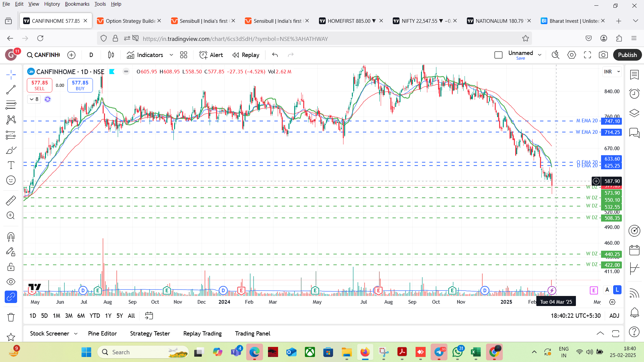Image resolution: width=644 pixels, height=362 pixels.
Task: Change the D timeframe interval
Action: point(91,55)
